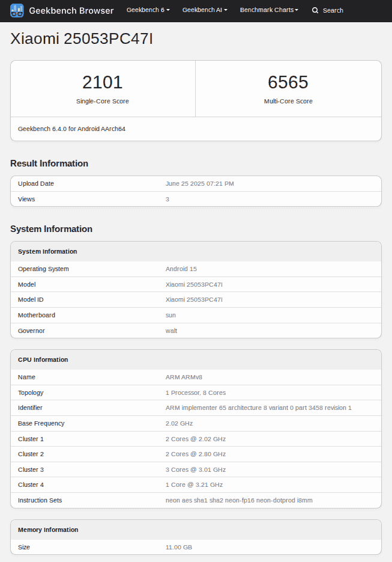Open the Benchmark Charts dropdown
The height and width of the screenshot is (562, 392).
coord(269,10)
